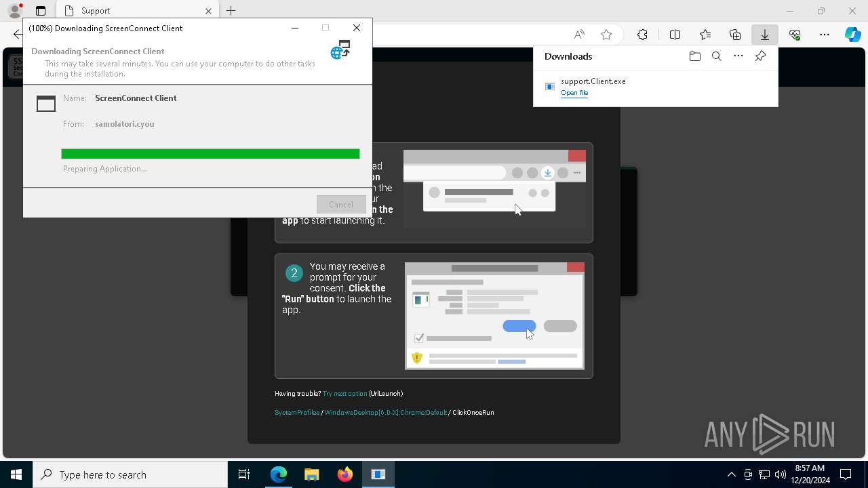
Task: Click samolatori.cyou source text
Action: [125, 124]
